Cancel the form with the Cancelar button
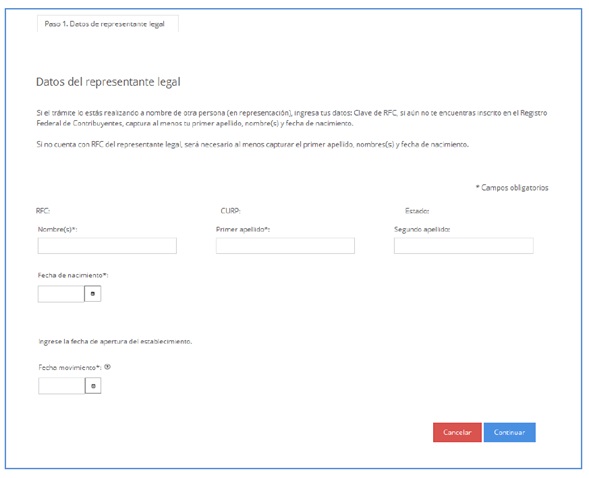 point(457,432)
